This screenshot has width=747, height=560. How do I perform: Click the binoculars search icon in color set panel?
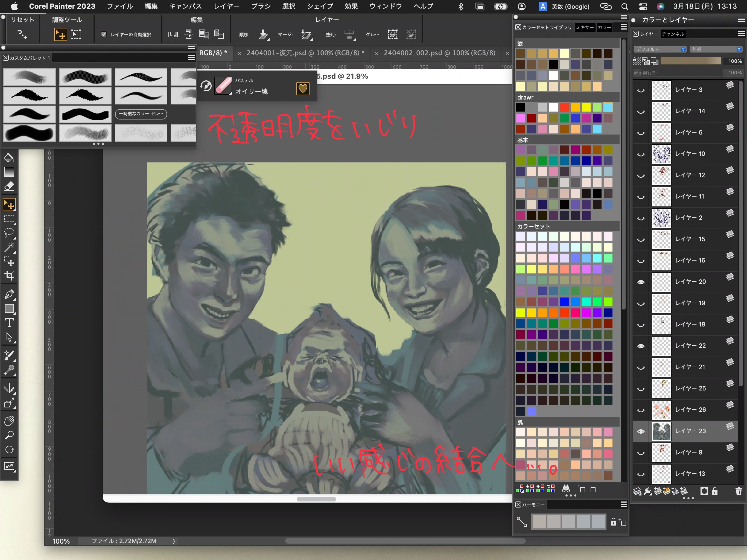tap(566, 489)
